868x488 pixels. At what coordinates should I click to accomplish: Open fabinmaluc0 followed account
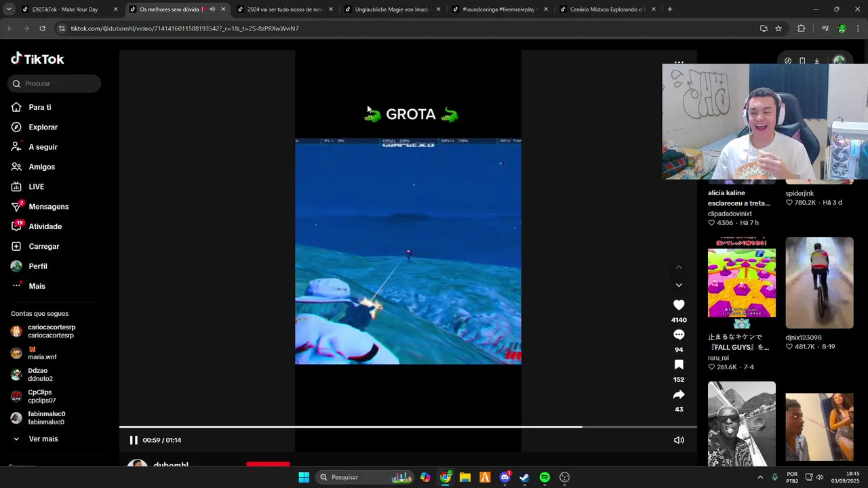point(38,418)
